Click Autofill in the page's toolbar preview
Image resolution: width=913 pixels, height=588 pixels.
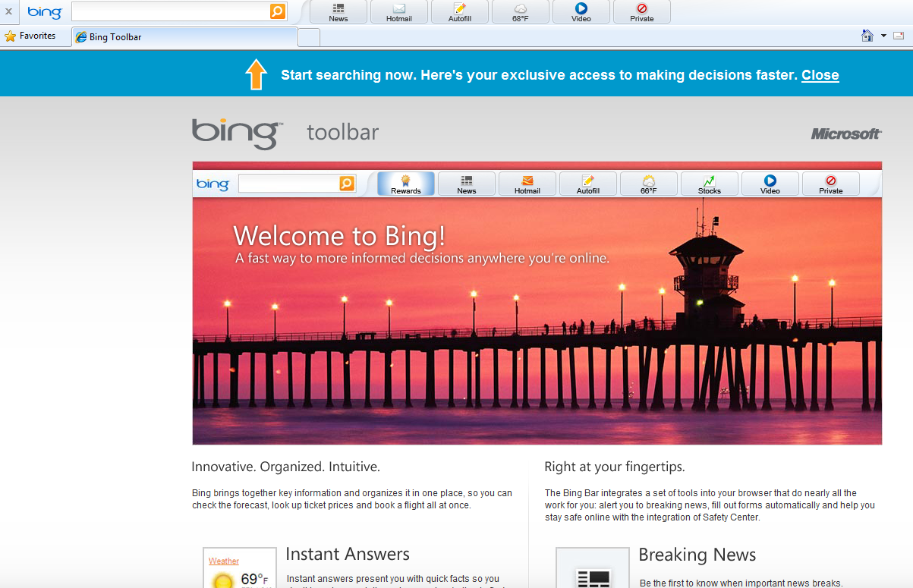coord(588,184)
